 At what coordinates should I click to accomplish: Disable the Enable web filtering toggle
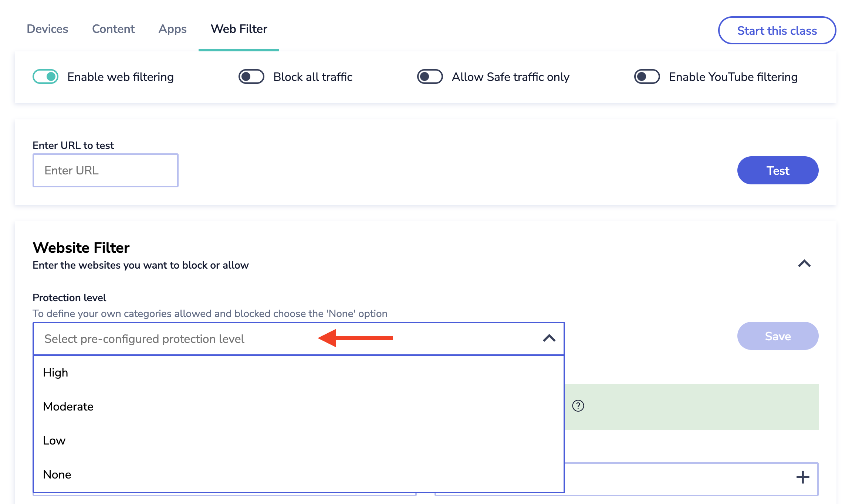click(45, 77)
